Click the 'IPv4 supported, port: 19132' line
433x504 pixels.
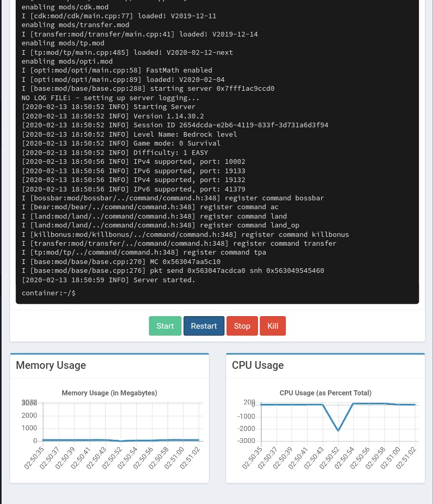click(134, 180)
